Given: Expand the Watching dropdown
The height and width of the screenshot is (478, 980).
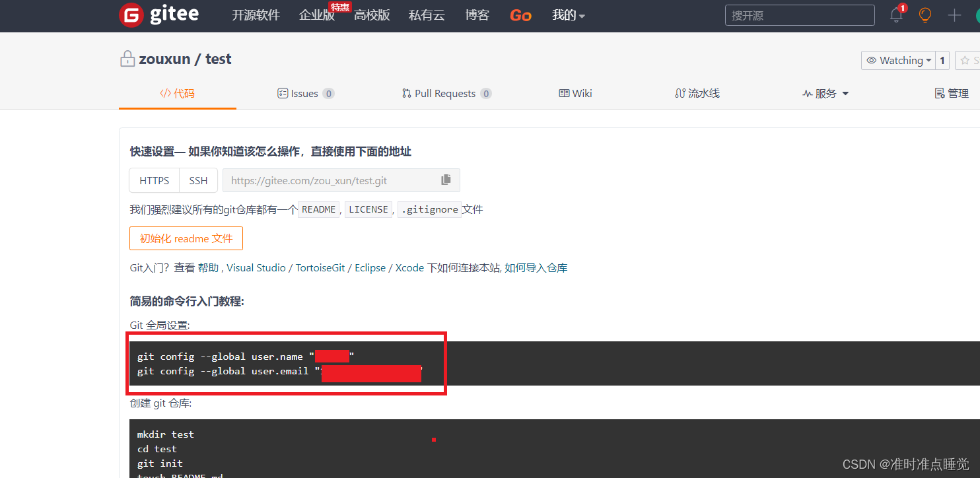Looking at the screenshot, I should click(x=899, y=60).
